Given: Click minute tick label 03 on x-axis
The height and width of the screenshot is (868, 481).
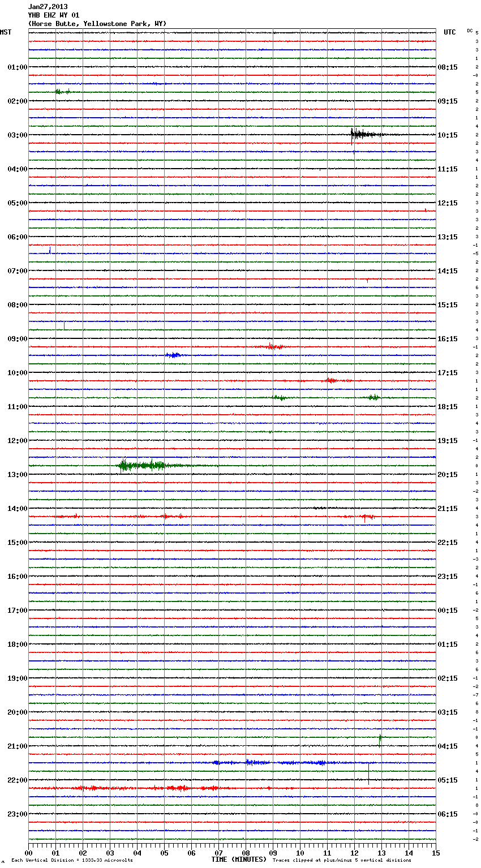Looking at the screenshot, I should point(110,853).
